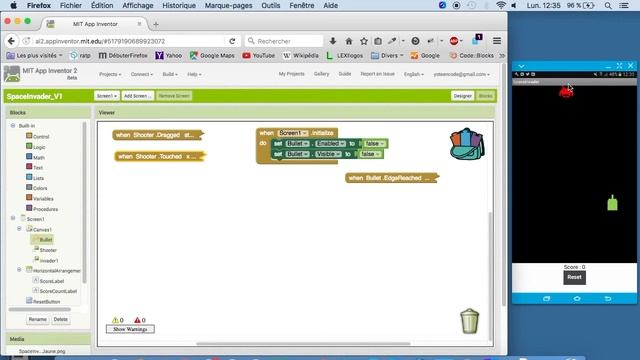Open Spotlight search in the menu bar
640x360 pixels.
coord(608,5)
